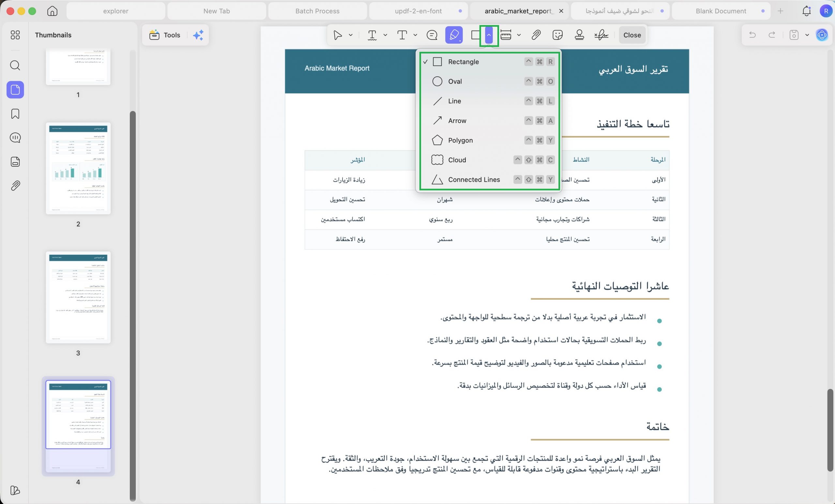The image size is (835, 504).
Task: Choose Polygon from the shape menu
Action: [x=489, y=140]
